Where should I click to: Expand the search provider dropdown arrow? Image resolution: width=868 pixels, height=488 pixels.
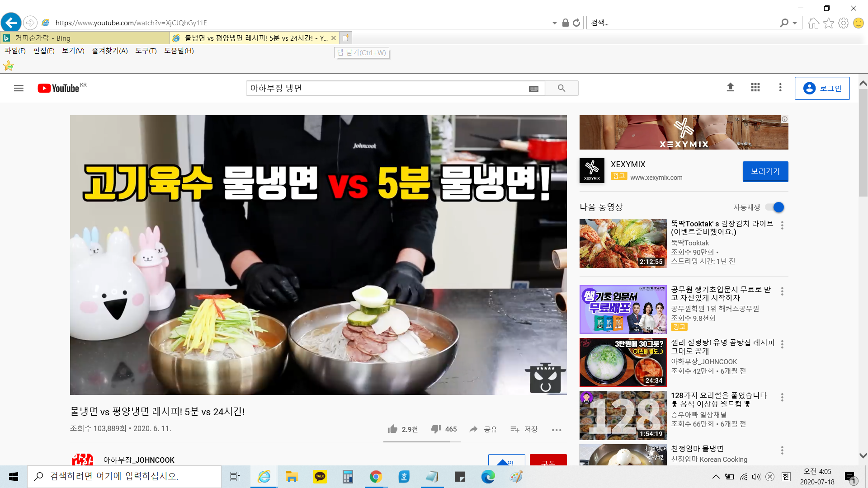pos(795,23)
